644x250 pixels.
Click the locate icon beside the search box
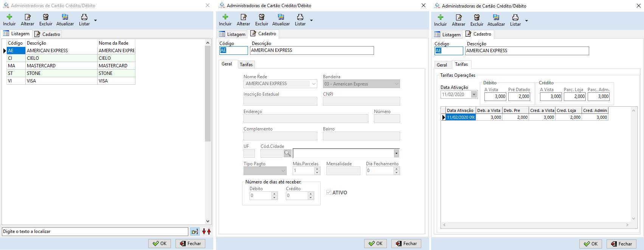tap(195, 231)
